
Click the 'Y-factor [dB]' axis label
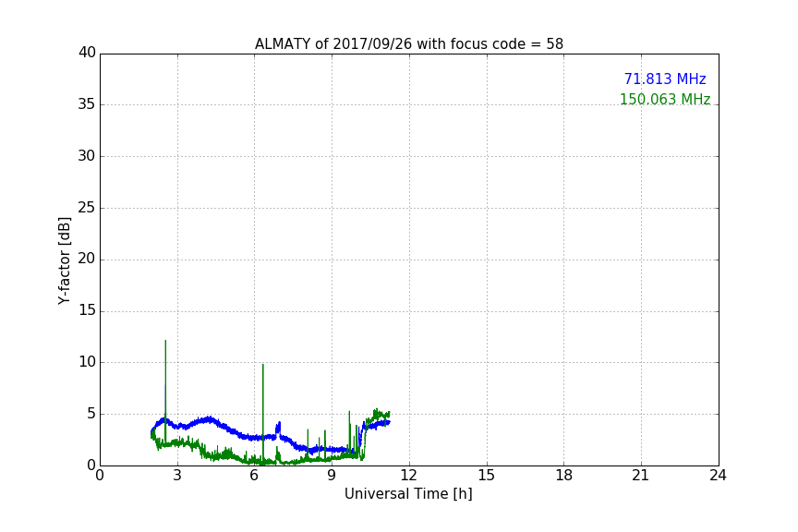(x=64, y=260)
